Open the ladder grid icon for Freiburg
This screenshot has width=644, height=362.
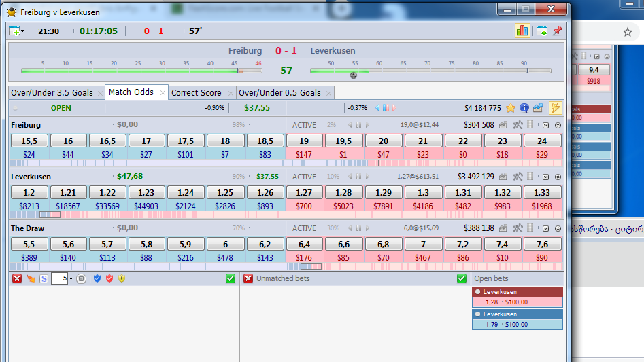[530, 125]
